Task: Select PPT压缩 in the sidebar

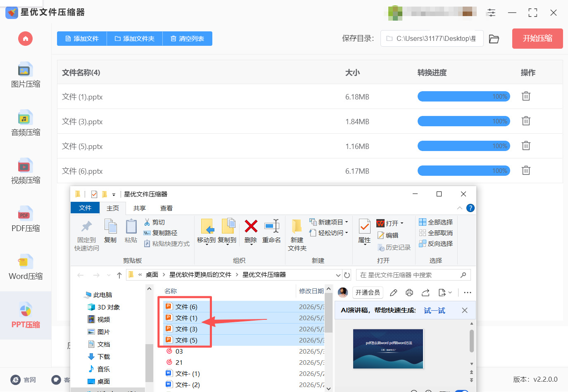Action: point(26,316)
